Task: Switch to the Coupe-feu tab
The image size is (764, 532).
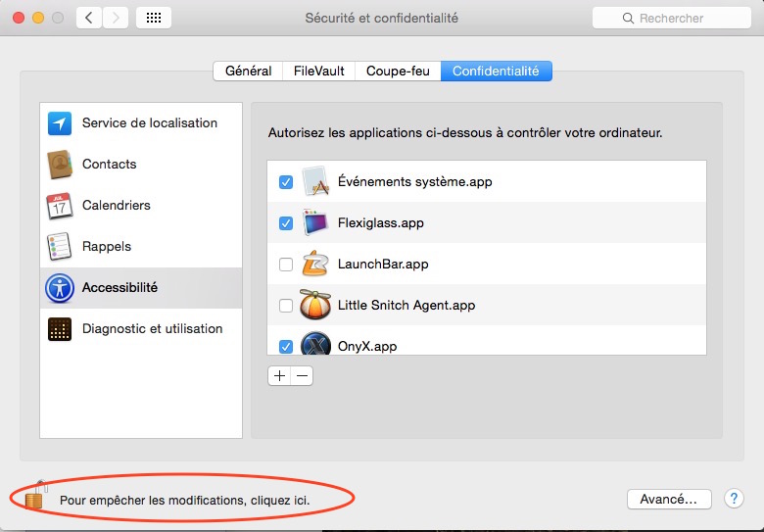Action: click(x=399, y=72)
